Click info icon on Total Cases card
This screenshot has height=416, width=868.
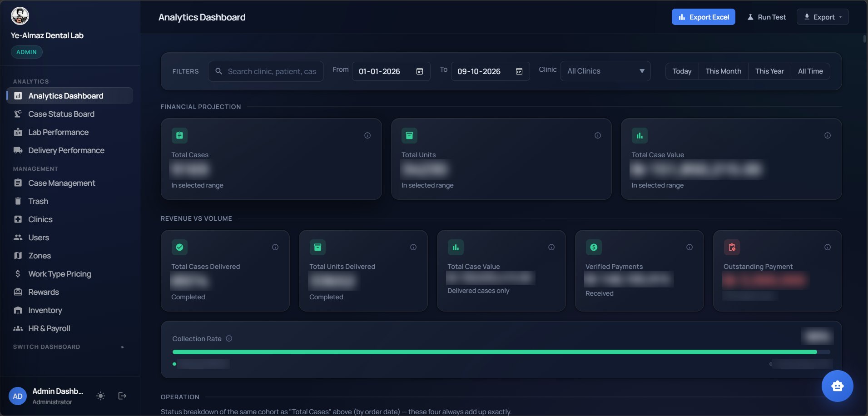(x=367, y=135)
